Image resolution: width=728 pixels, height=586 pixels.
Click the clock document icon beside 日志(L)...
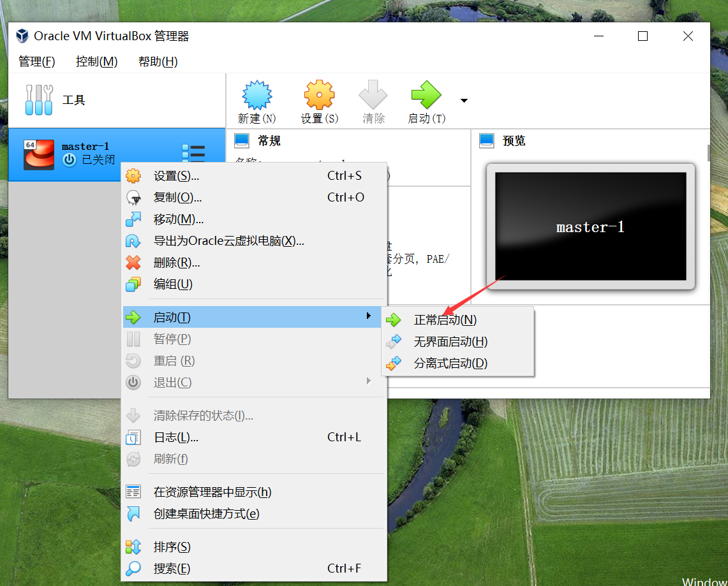point(133,437)
